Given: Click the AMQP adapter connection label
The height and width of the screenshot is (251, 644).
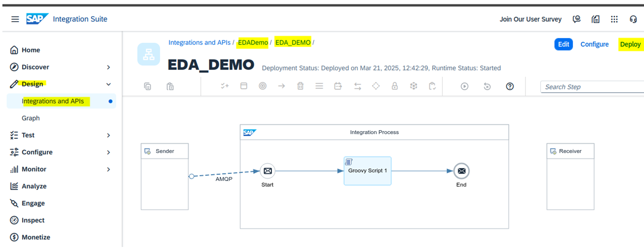Looking at the screenshot, I should (224, 179).
